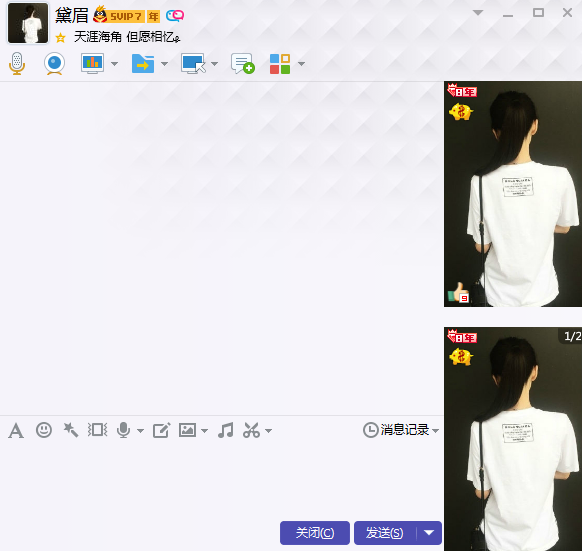Image resolution: width=582 pixels, height=551 pixels.
Task: Record a voice message microphone icon
Action: [x=124, y=430]
